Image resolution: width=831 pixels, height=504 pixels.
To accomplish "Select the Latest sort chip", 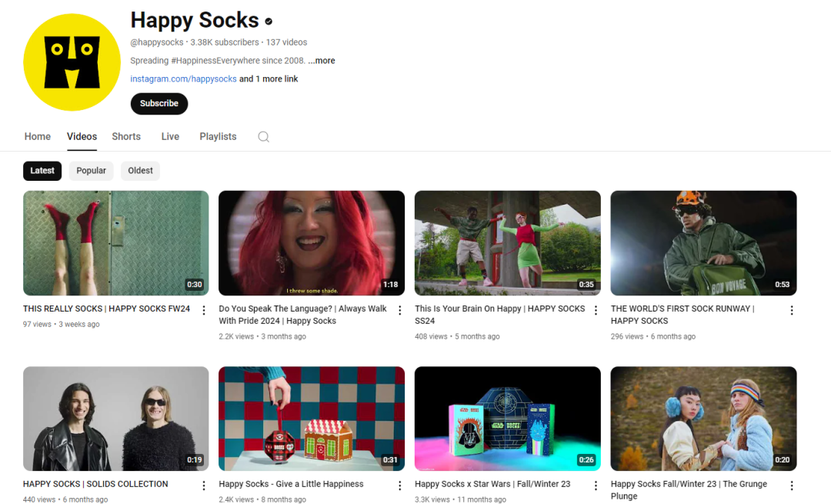I will [x=42, y=171].
